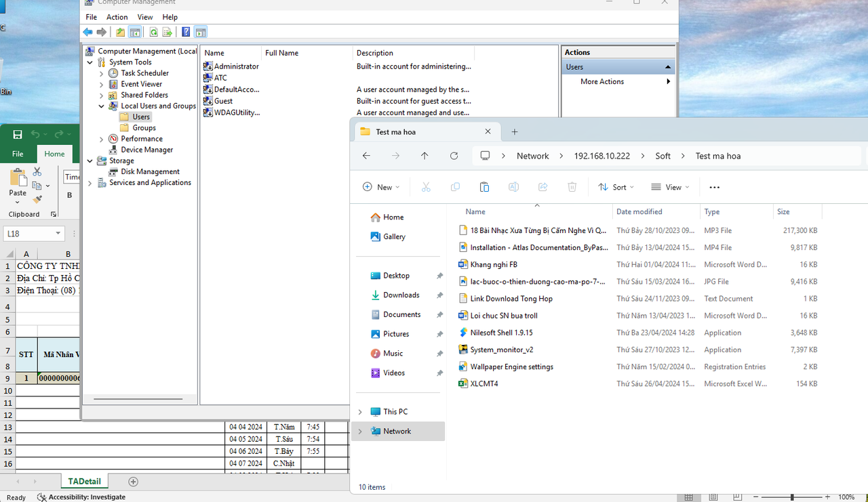The image size is (868, 502).
Task: Go back in File Explorer
Action: point(366,156)
